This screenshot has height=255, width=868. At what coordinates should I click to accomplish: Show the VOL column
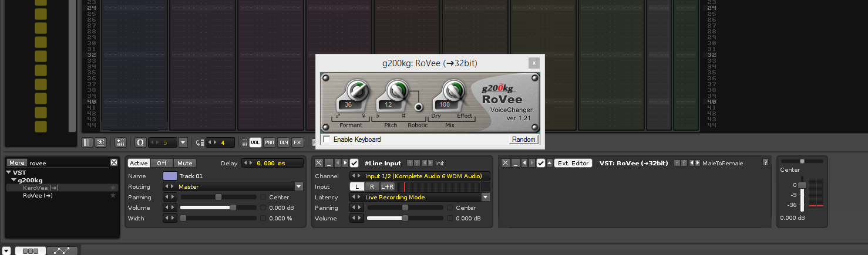[255, 142]
